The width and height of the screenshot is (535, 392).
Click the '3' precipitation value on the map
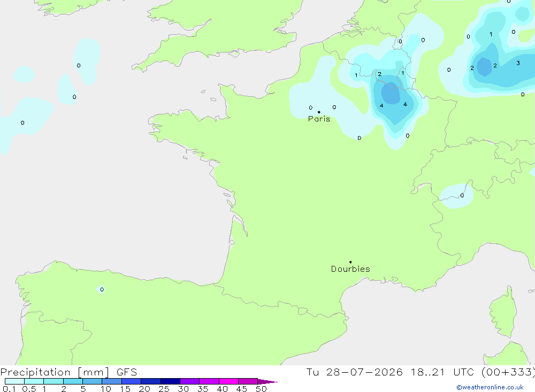pyautogui.click(x=518, y=63)
